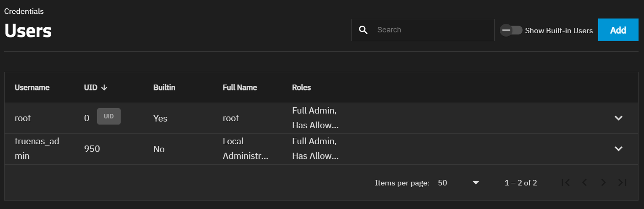Click Local Administr... full name cell
This screenshot has width=644, height=209.
click(245, 149)
